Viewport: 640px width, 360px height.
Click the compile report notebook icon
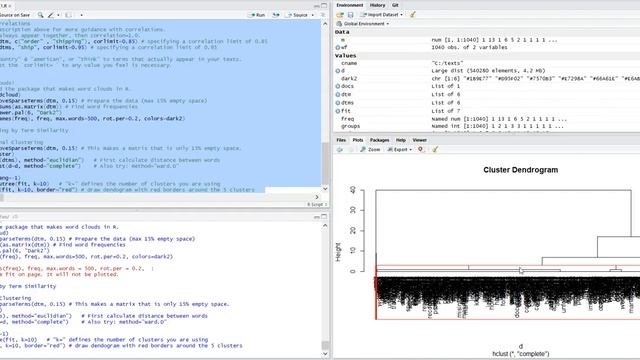click(x=69, y=15)
